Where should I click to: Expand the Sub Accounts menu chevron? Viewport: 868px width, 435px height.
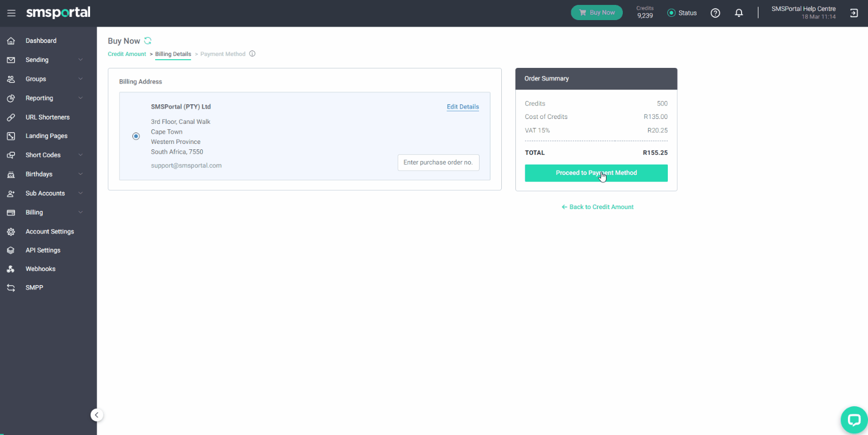(x=80, y=193)
